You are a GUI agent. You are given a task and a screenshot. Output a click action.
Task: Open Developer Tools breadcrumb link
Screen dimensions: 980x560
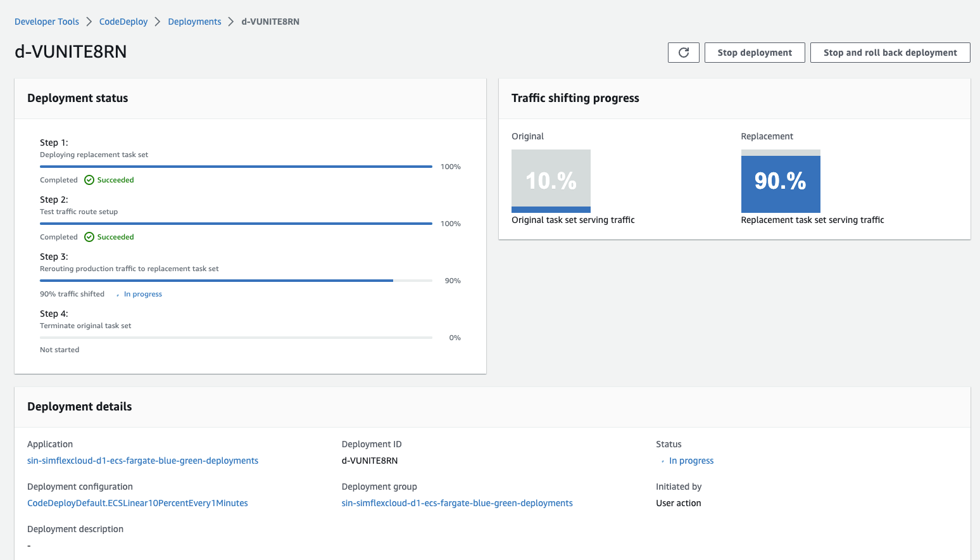(47, 22)
